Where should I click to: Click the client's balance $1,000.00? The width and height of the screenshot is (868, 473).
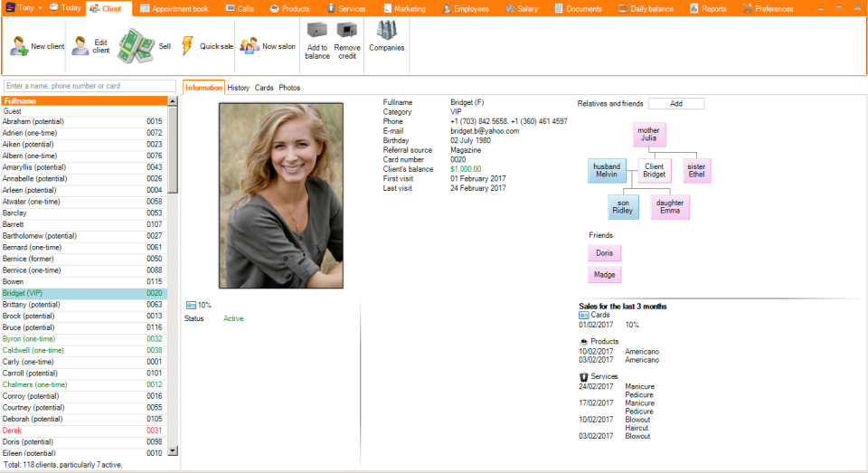[466, 169]
